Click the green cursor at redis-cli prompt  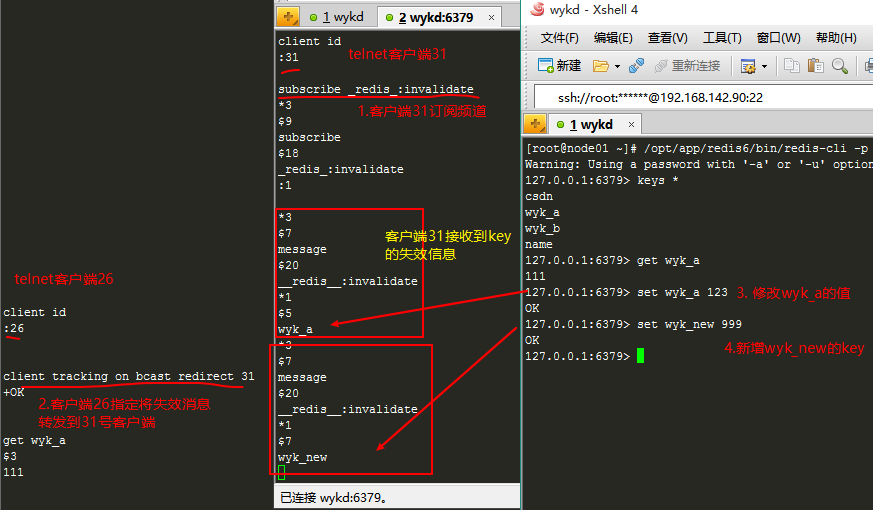pyautogui.click(x=640, y=356)
